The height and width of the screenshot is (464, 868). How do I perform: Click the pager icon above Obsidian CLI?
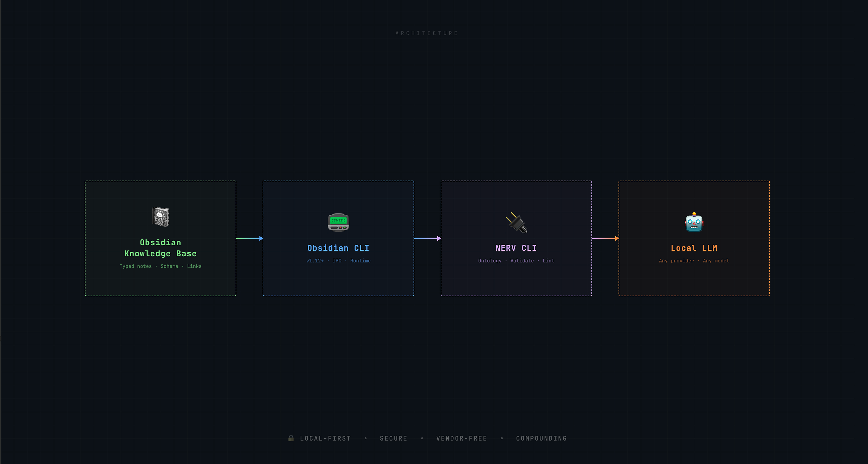coord(338,222)
